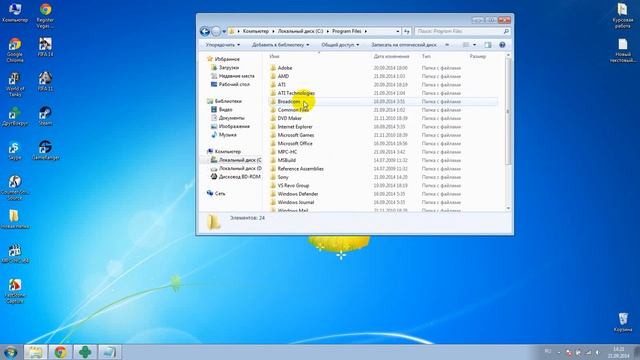Click the change view icon
This screenshot has height=360, width=640.
(x=466, y=45)
